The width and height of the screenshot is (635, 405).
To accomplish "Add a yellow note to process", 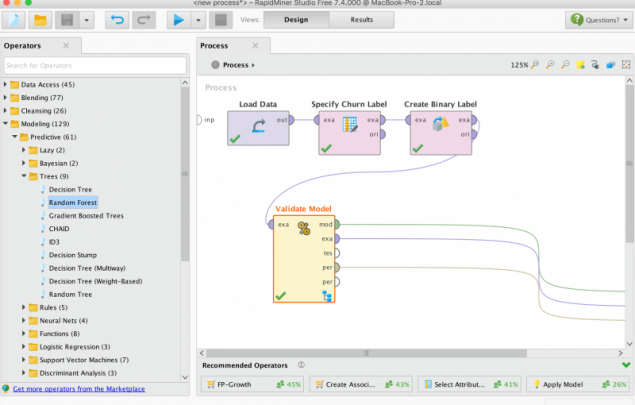I will (580, 64).
